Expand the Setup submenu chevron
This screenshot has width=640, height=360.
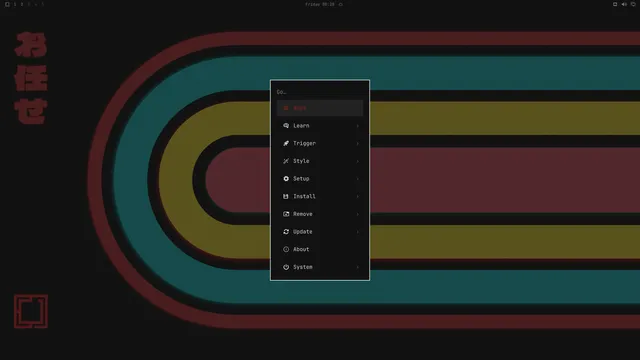pyautogui.click(x=358, y=178)
